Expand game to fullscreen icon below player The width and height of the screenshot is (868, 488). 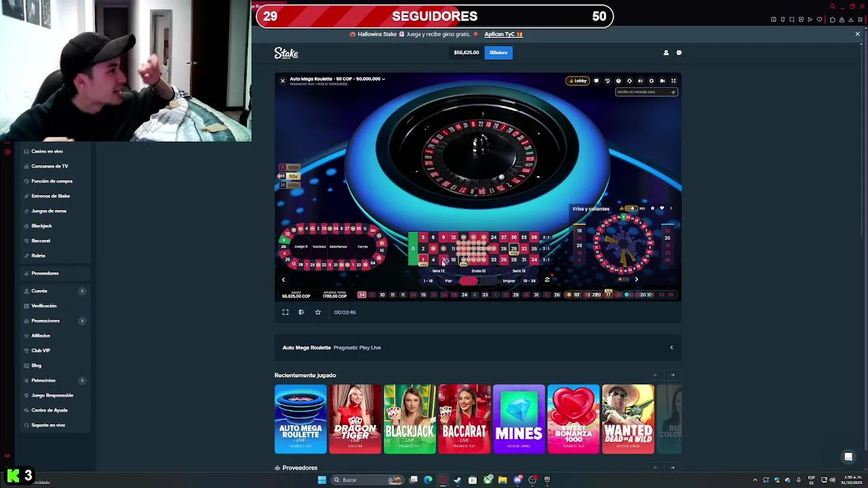click(285, 312)
